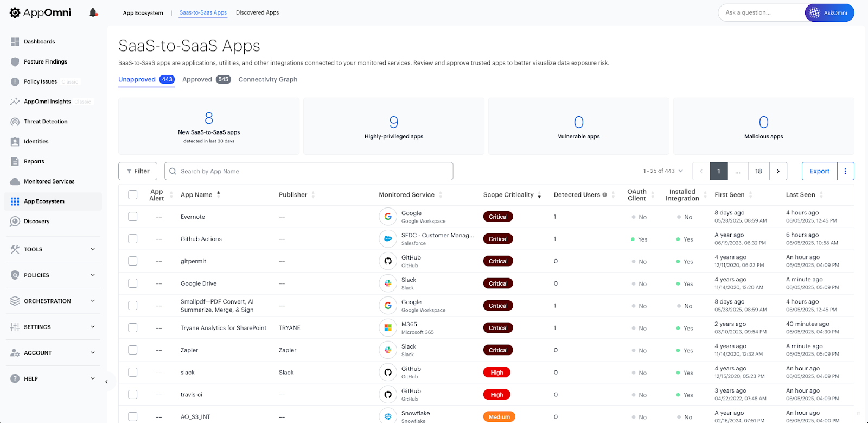
Task: Open notifications bell icon
Action: 93,12
